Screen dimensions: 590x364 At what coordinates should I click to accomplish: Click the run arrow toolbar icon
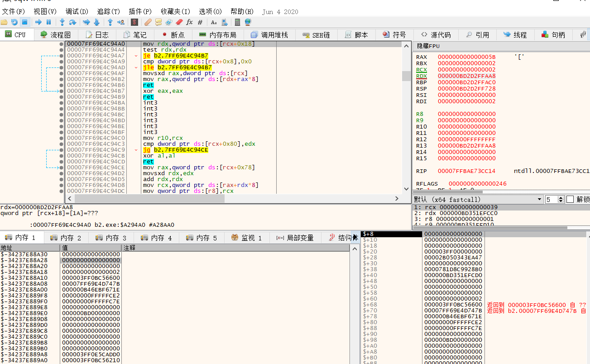coord(38,22)
